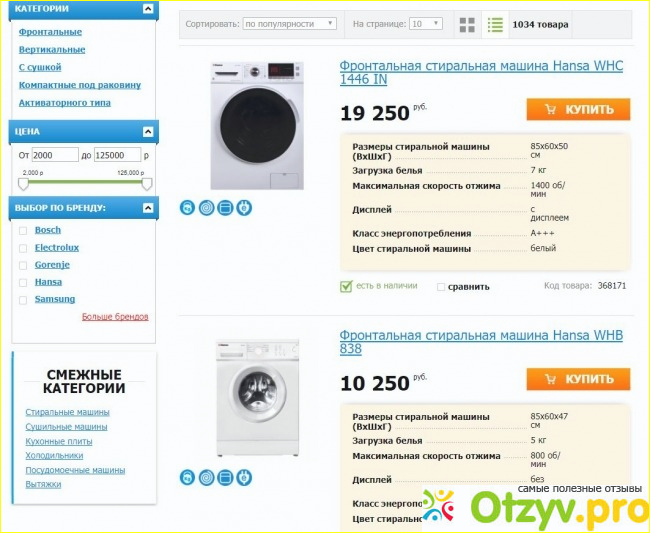The image size is (650, 533).
Task: Click display feature icon under Hansa WHC 1446
Action: (x=226, y=208)
